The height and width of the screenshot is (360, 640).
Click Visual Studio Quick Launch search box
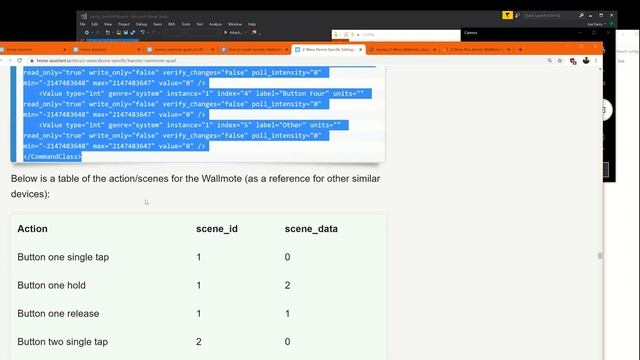pos(548,15)
